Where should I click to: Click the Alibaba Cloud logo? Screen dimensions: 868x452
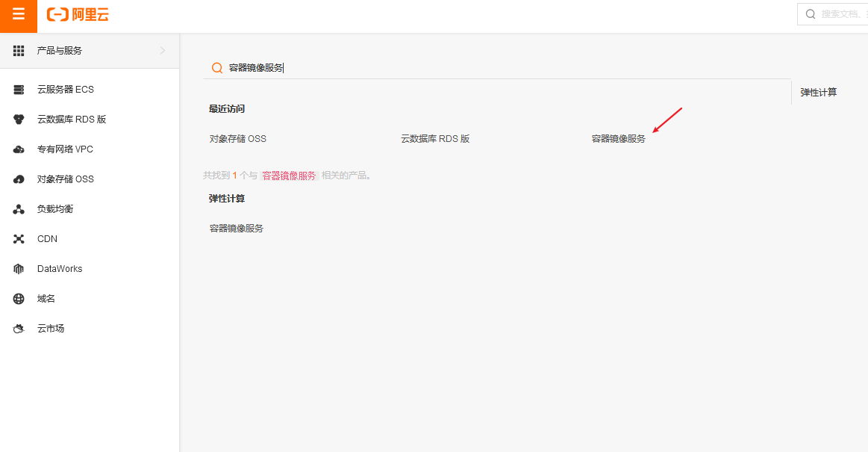click(x=78, y=15)
